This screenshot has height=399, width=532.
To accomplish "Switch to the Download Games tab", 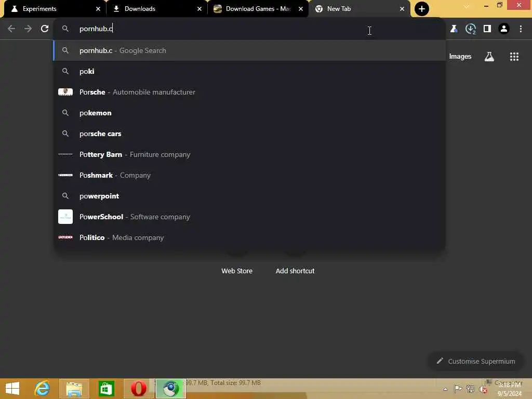I will coord(258,9).
